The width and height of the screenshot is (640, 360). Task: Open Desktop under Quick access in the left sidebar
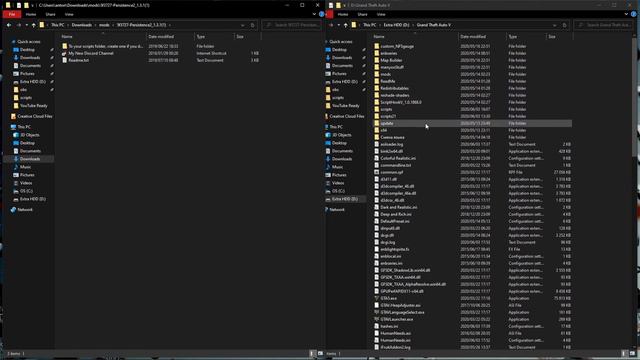pyautogui.click(x=27, y=49)
